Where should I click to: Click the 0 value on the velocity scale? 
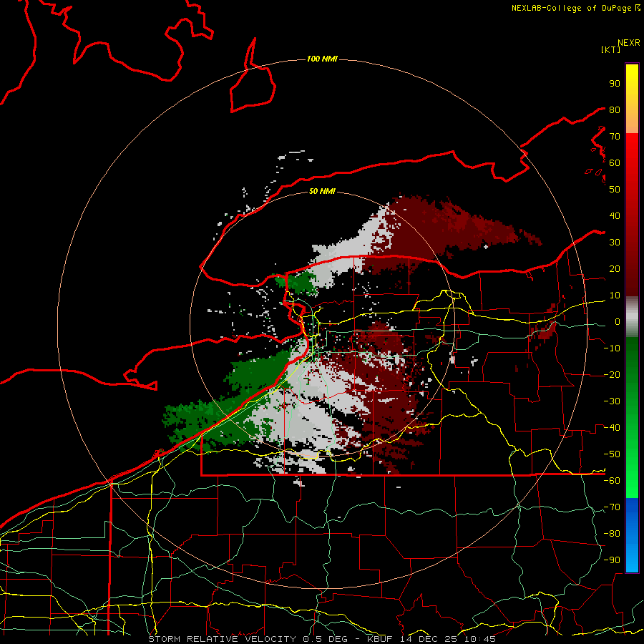pyautogui.click(x=618, y=322)
